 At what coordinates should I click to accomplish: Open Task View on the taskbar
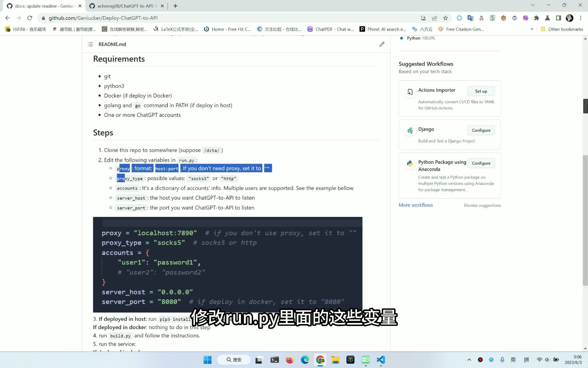pyautogui.click(x=259, y=360)
